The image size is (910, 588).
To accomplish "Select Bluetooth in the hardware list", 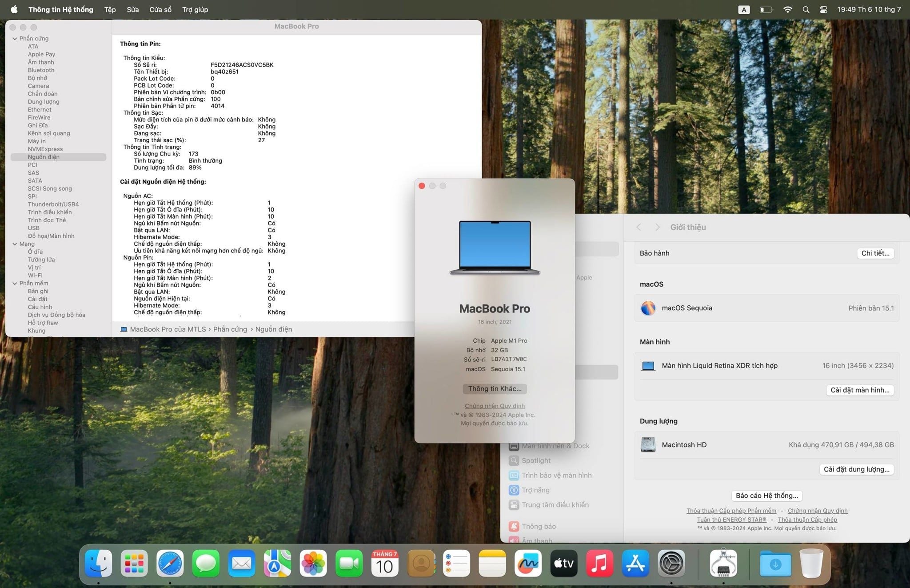I will click(x=41, y=70).
